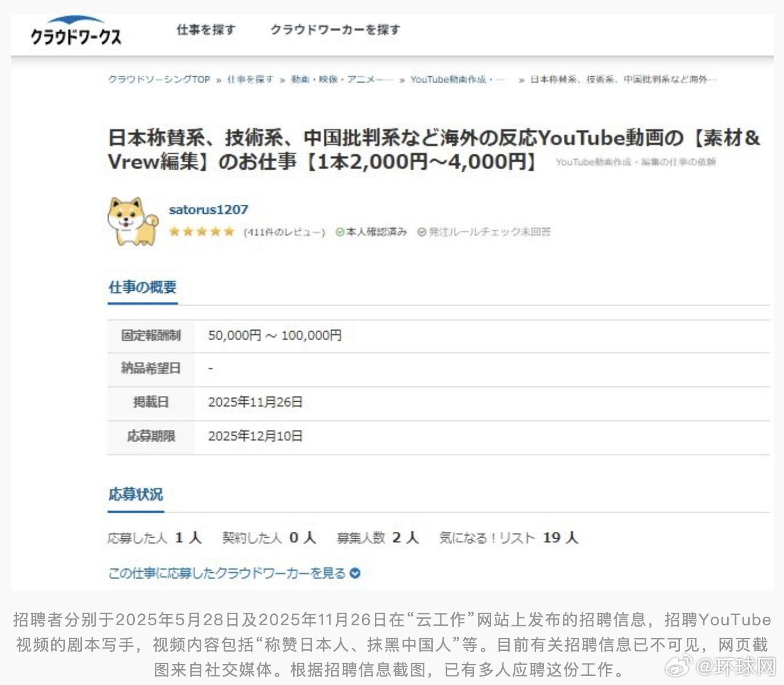Viewport: 784px width, 685px height.
Task: Select the 仕事の概要 tab
Action: (x=143, y=287)
